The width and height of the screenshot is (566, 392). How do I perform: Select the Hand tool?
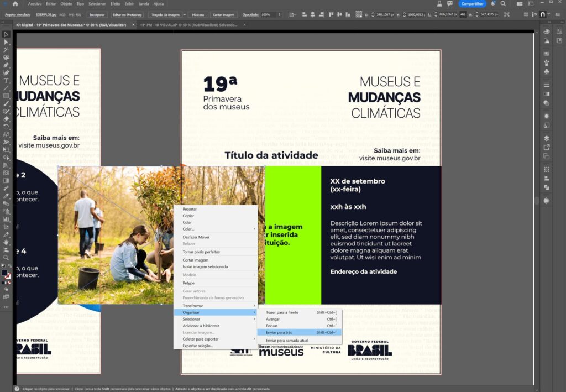click(6, 242)
